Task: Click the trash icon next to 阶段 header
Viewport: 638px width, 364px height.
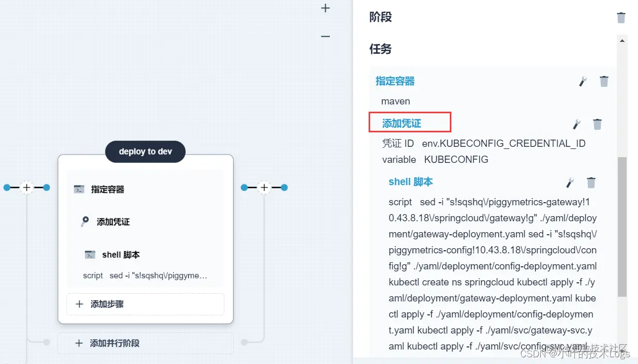Action: pyautogui.click(x=621, y=17)
